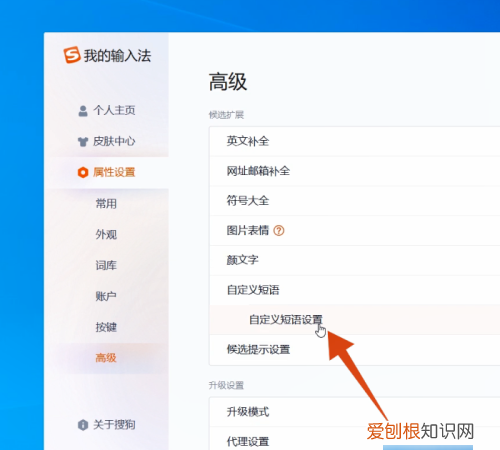The image size is (500, 450).
Task: Click the 我的输入法 title text
Action: [118, 55]
